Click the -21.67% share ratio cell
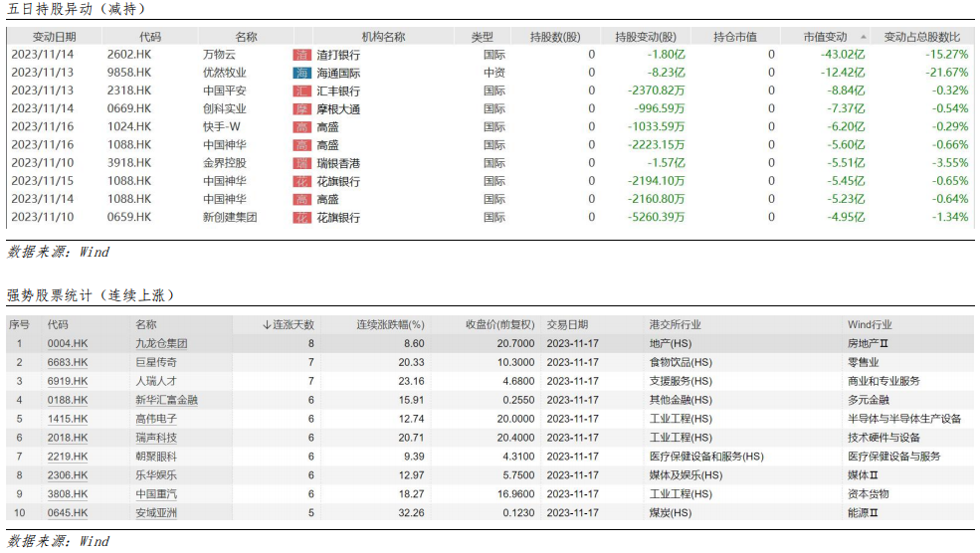The width and height of the screenshot is (980, 553). [947, 73]
